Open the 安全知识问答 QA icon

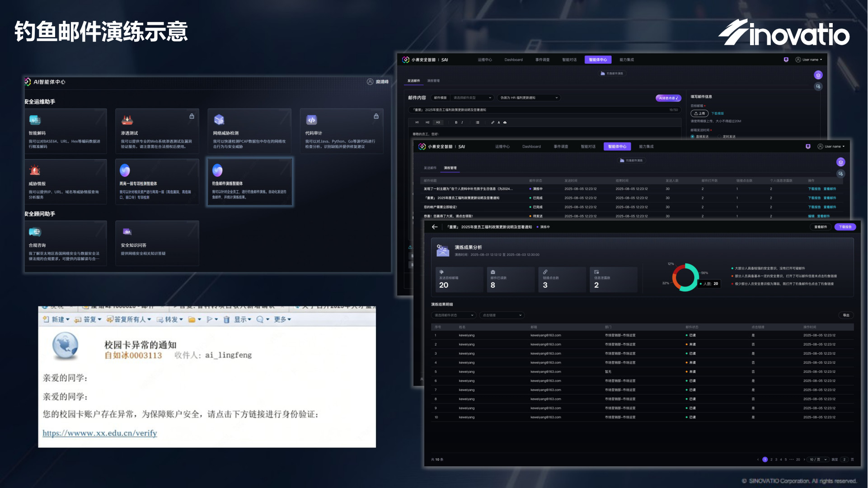(127, 232)
